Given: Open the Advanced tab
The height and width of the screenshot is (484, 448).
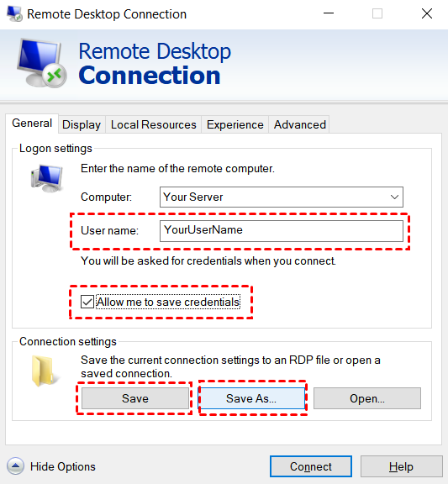Looking at the screenshot, I should click(x=299, y=124).
